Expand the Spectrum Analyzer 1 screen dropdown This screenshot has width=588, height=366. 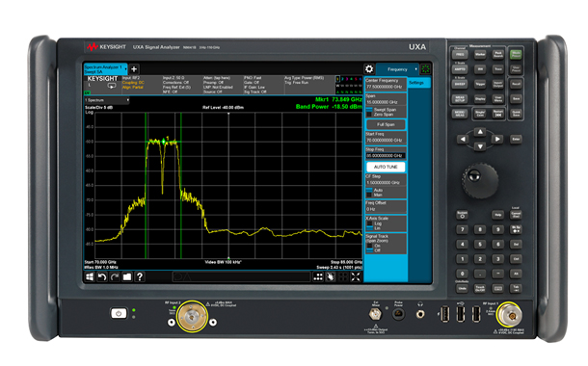click(x=106, y=69)
